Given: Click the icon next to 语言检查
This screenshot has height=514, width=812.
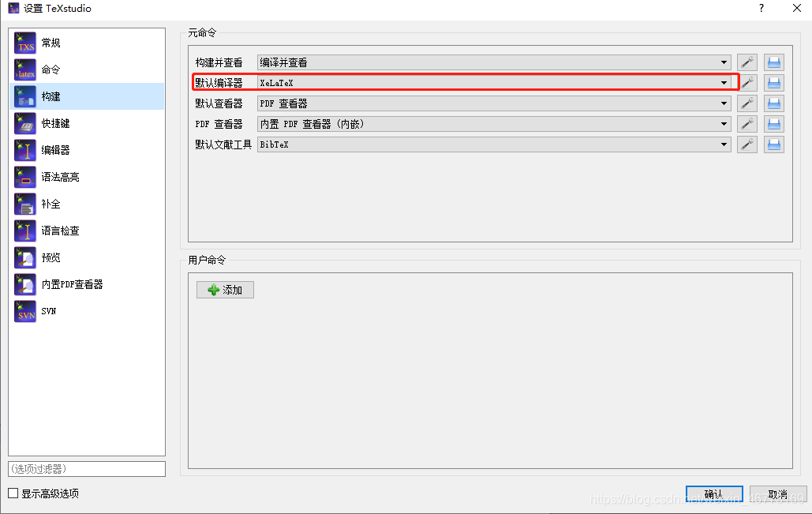Looking at the screenshot, I should [x=25, y=231].
